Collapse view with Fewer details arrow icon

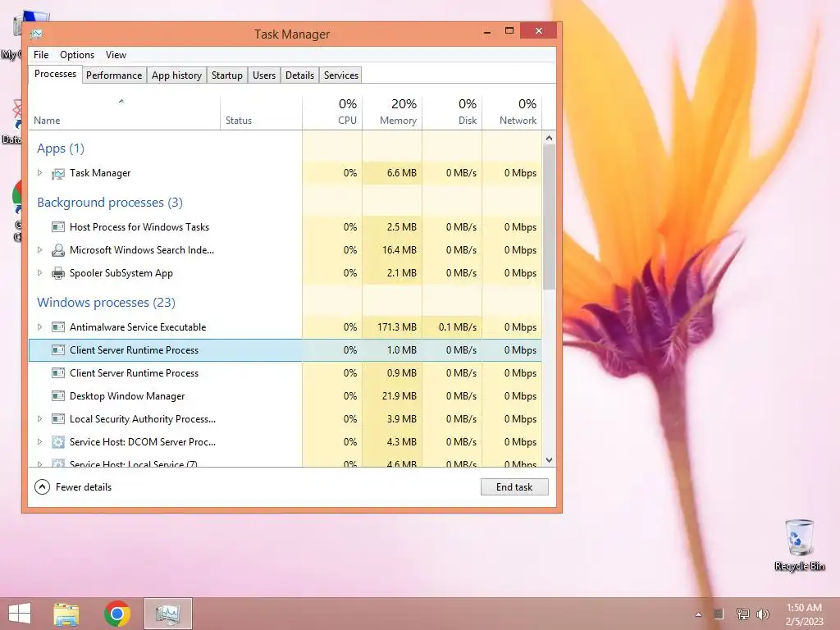[x=42, y=487]
